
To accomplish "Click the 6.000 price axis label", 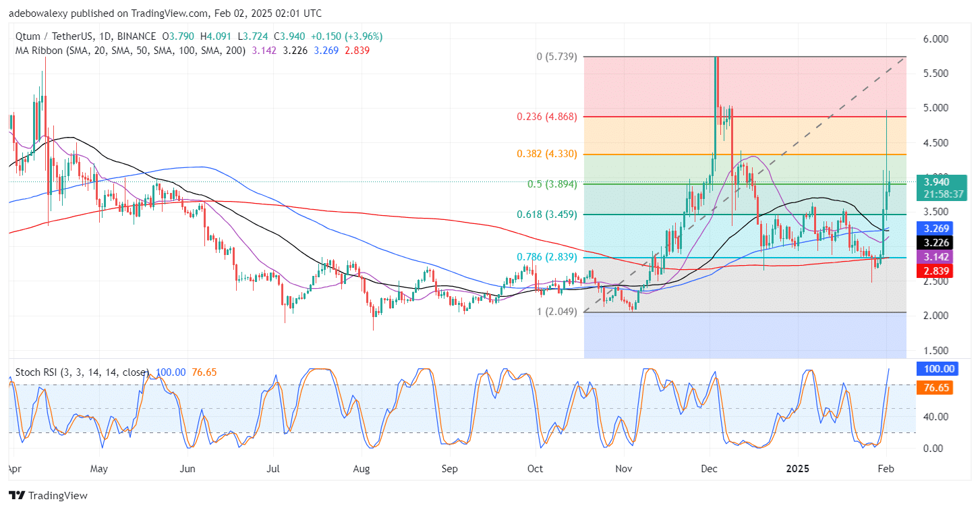I will tap(936, 39).
